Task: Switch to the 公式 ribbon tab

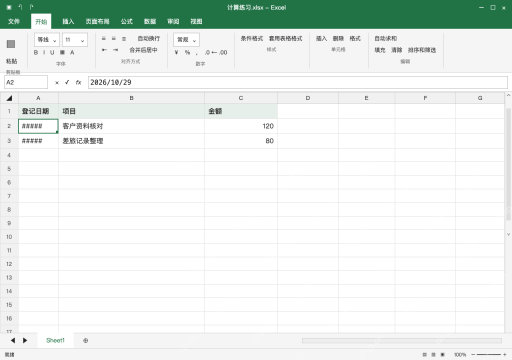Action: (127, 21)
